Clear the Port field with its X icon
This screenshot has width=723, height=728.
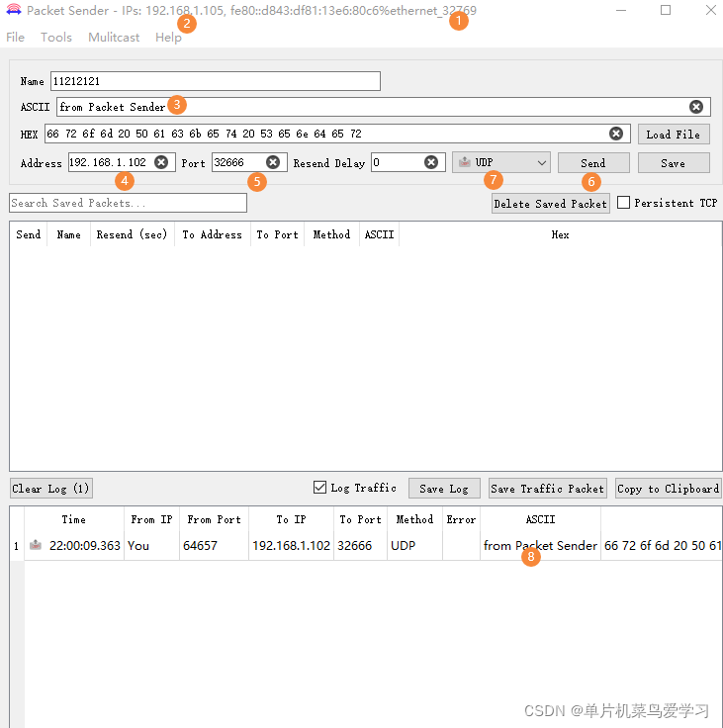tap(273, 162)
